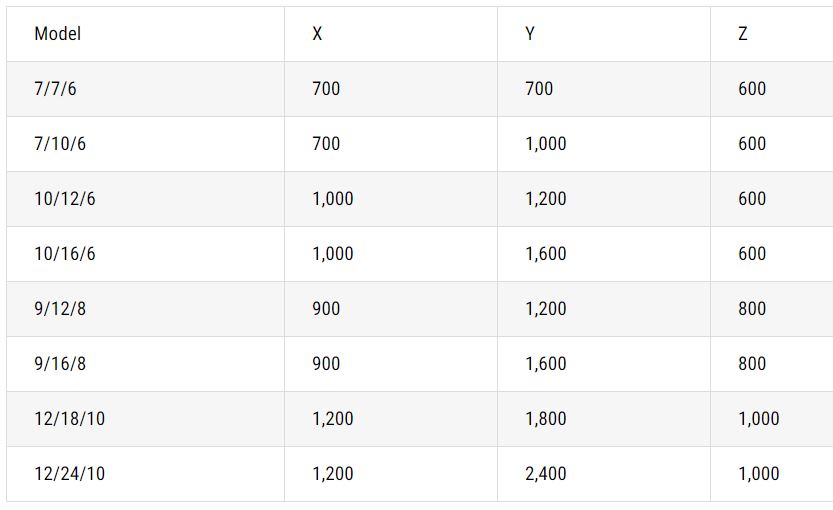Select the 9/16/8 model cell

pos(60,364)
